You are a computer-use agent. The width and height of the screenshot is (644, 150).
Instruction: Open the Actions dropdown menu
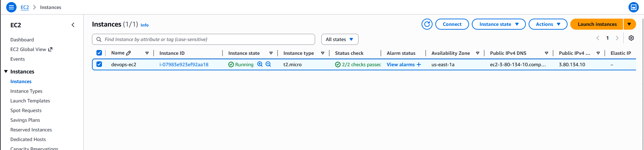coord(548,24)
